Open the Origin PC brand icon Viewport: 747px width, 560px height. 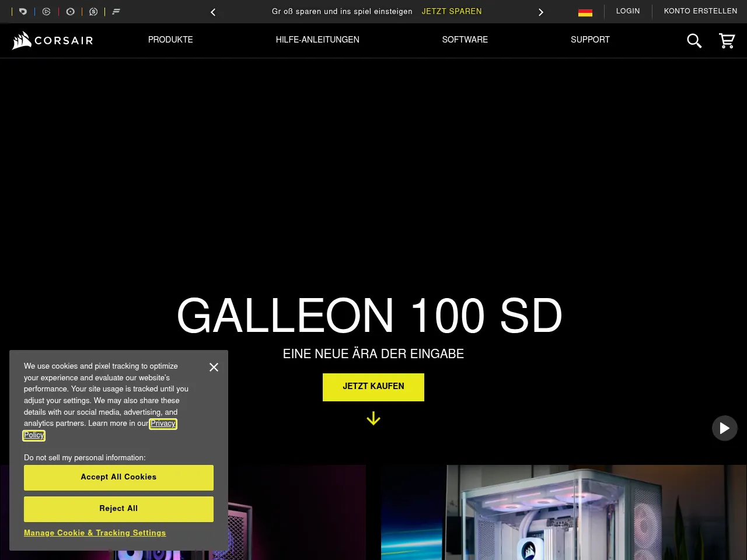(x=70, y=12)
